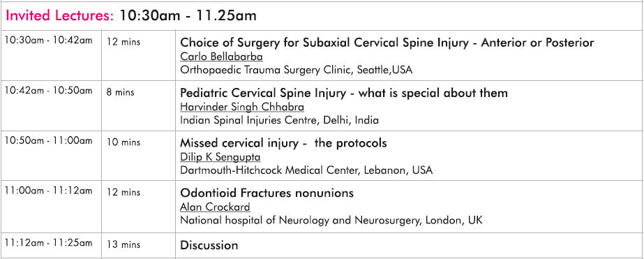Click the 8 mins duration cell

(x=120, y=92)
